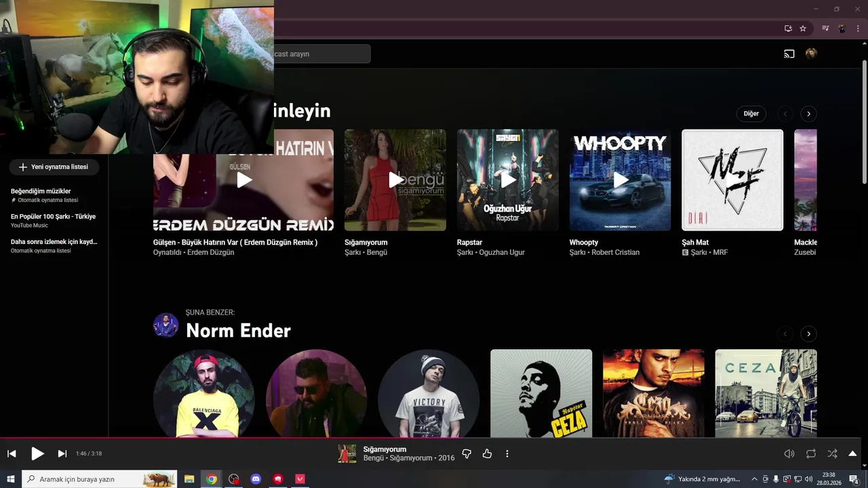Click the player volume icon
Screen dimensions: 868x488
click(x=789, y=453)
